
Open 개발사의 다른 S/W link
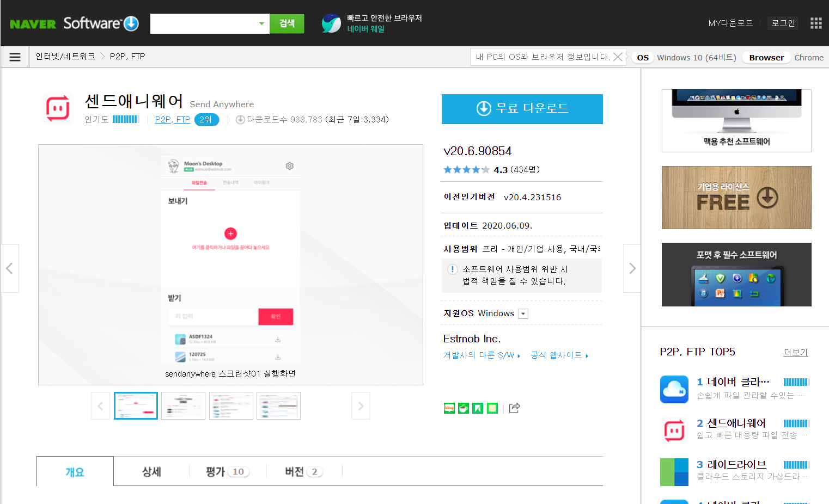click(481, 355)
